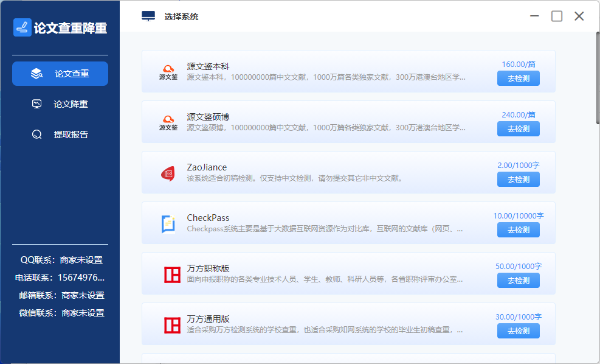This screenshot has height=364, width=600.
Task: Select the 源文鉴本科 title text
Action: pos(208,67)
